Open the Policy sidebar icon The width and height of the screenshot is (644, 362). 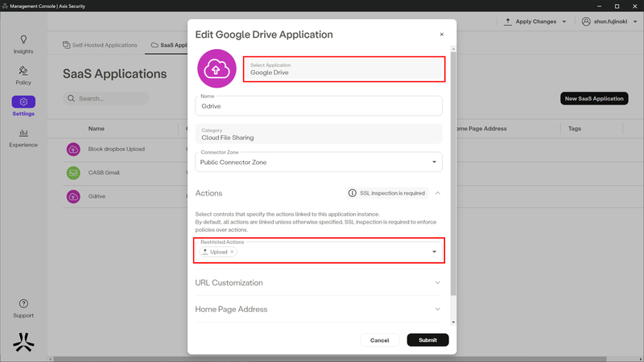[x=23, y=71]
